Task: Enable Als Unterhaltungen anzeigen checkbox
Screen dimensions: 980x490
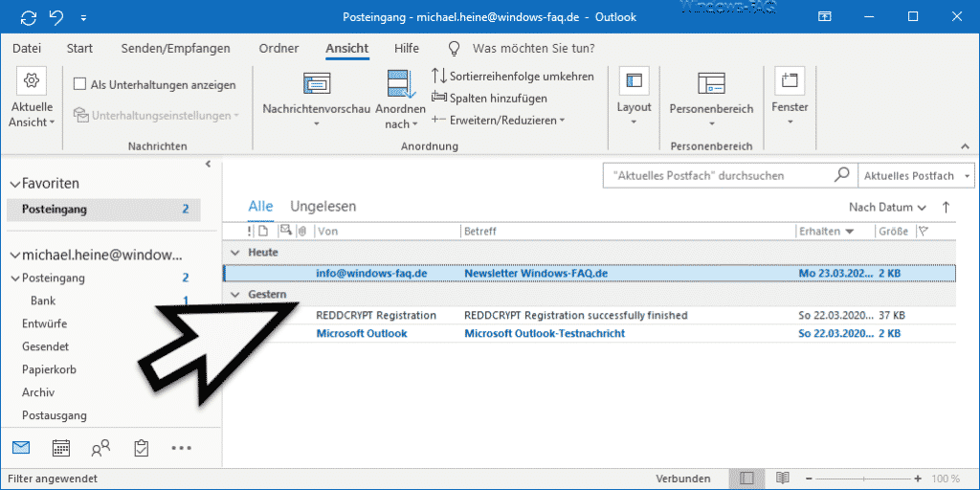Action: click(79, 84)
